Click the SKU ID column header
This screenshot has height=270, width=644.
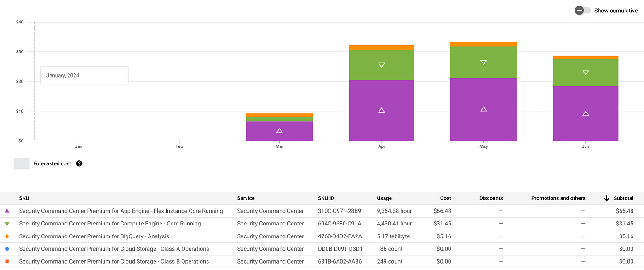[326, 198]
